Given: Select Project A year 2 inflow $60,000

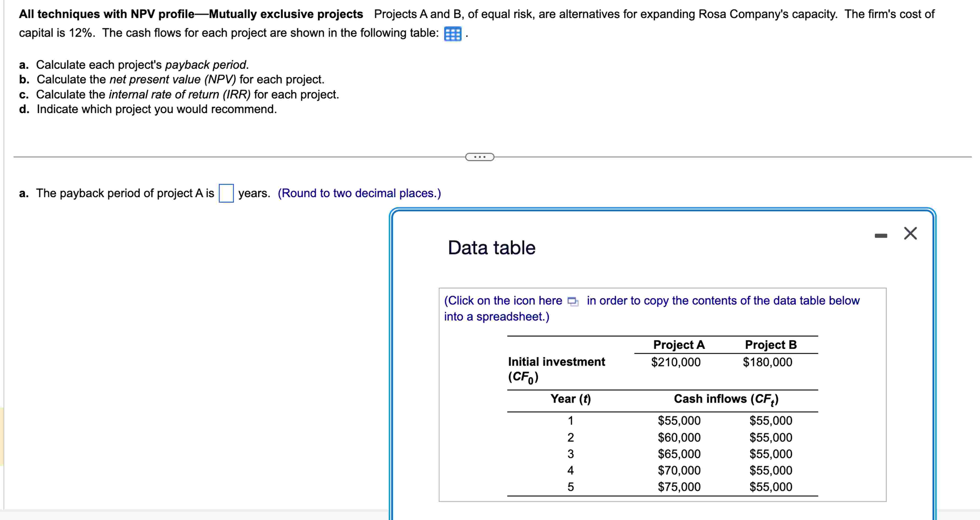Looking at the screenshot, I should (x=679, y=438).
